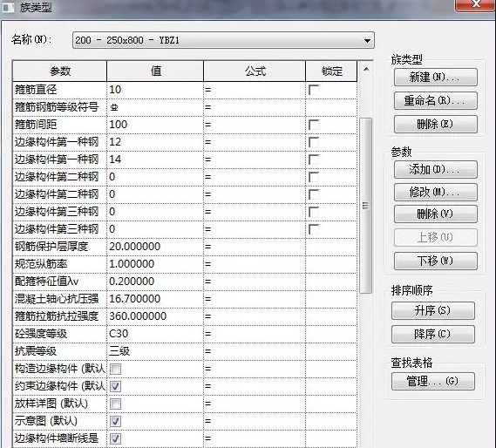
Task: Open lookup tables with 管理...(G)
Action: click(x=433, y=381)
